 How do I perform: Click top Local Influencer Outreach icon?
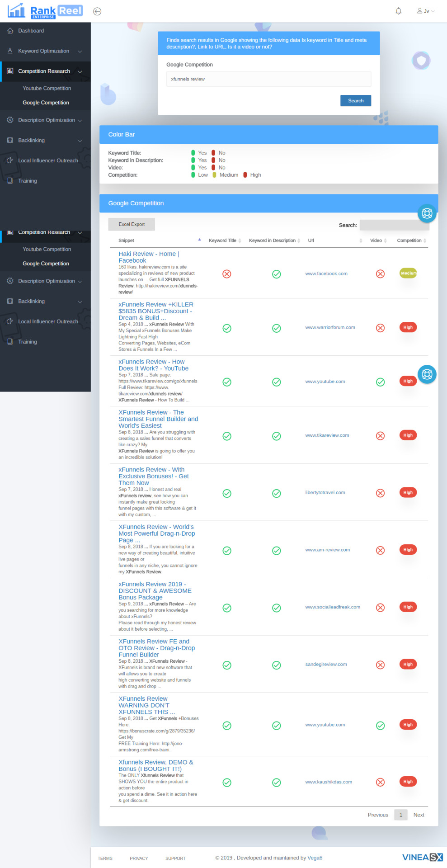tap(10, 160)
